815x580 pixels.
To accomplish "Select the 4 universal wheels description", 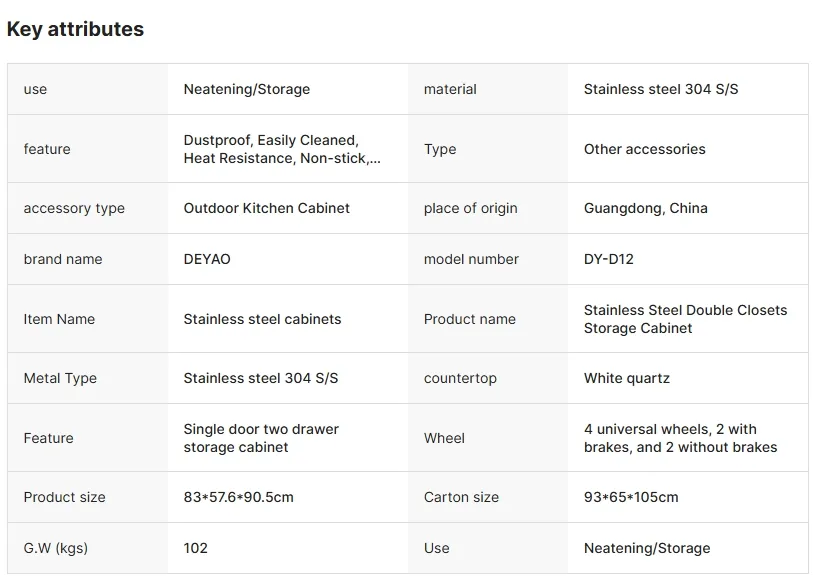I will coord(680,438).
